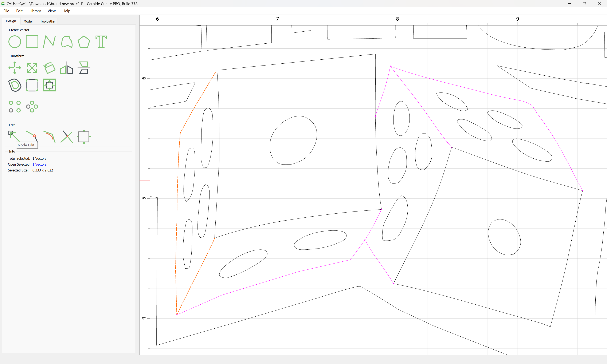Click 'Total Selected: 1 Vectors' text
The height and width of the screenshot is (364, 607).
click(x=27, y=158)
